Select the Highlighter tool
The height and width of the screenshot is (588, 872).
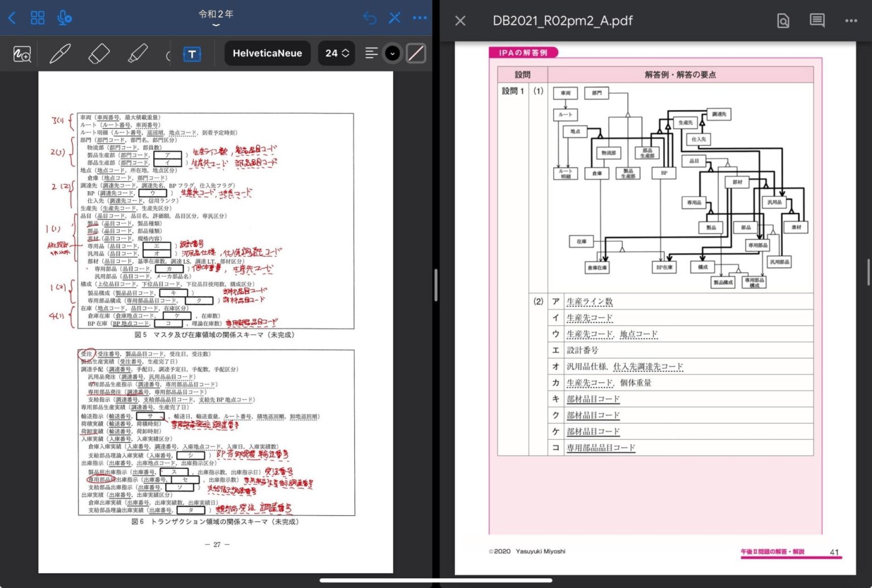click(x=138, y=53)
